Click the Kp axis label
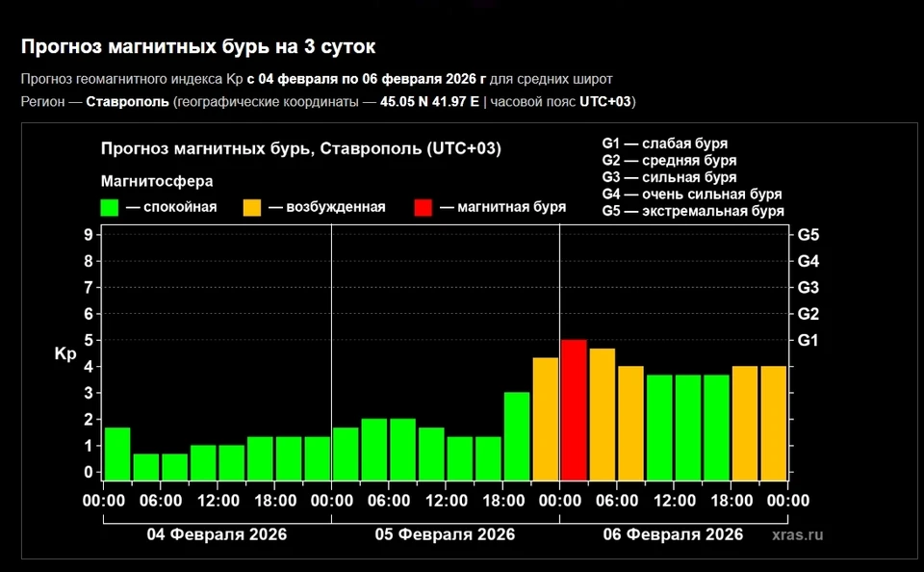This screenshot has height=572, width=924. coord(64,353)
